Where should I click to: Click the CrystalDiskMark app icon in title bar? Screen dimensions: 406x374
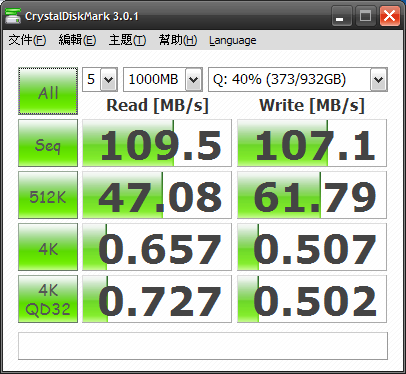click(x=13, y=16)
